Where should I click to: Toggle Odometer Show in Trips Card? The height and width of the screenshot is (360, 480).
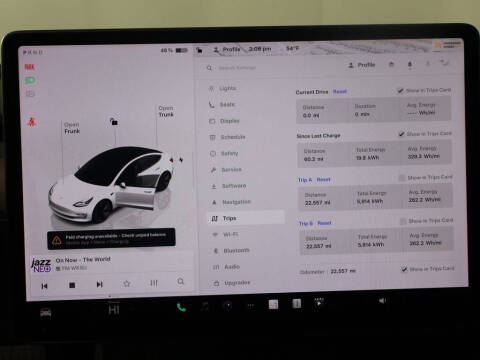(404, 269)
